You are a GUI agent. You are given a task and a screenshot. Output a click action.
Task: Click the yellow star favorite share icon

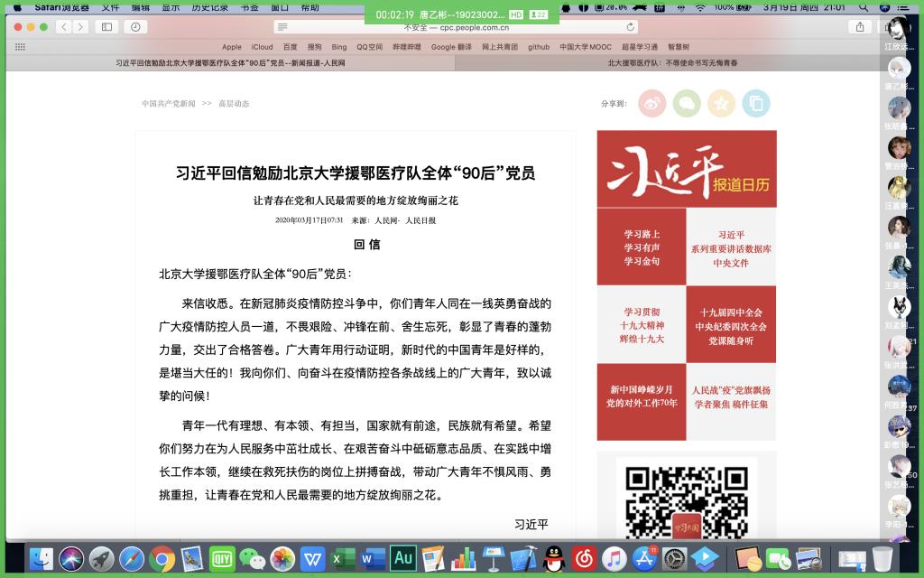[x=721, y=104]
